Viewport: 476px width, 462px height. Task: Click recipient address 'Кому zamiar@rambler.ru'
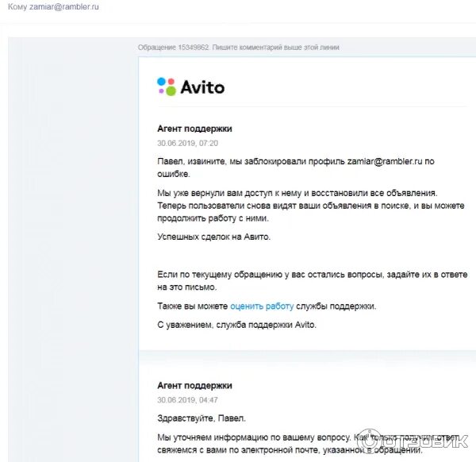point(53,6)
